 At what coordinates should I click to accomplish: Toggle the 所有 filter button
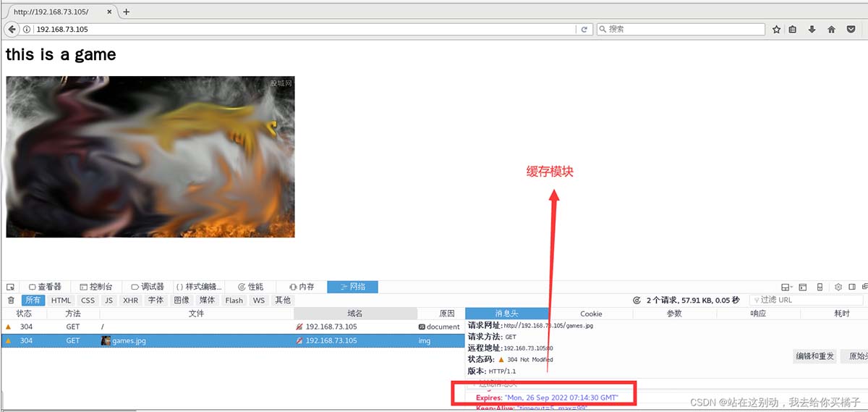click(33, 300)
